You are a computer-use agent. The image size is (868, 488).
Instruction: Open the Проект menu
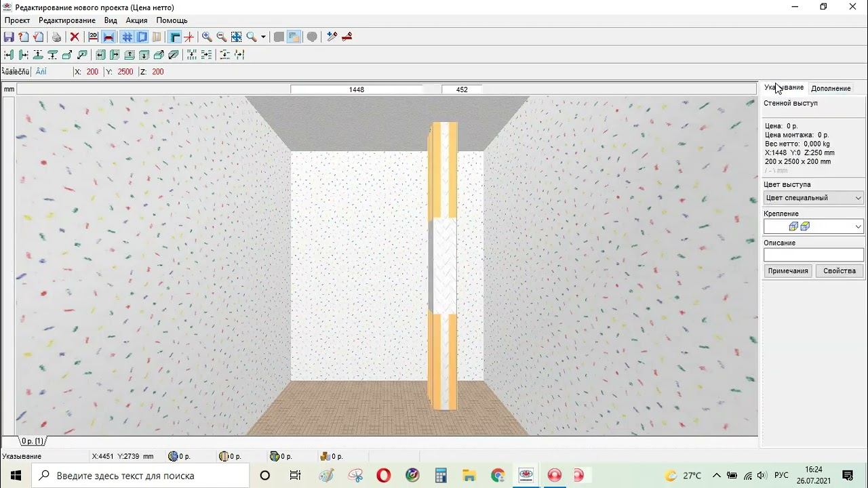(18, 20)
